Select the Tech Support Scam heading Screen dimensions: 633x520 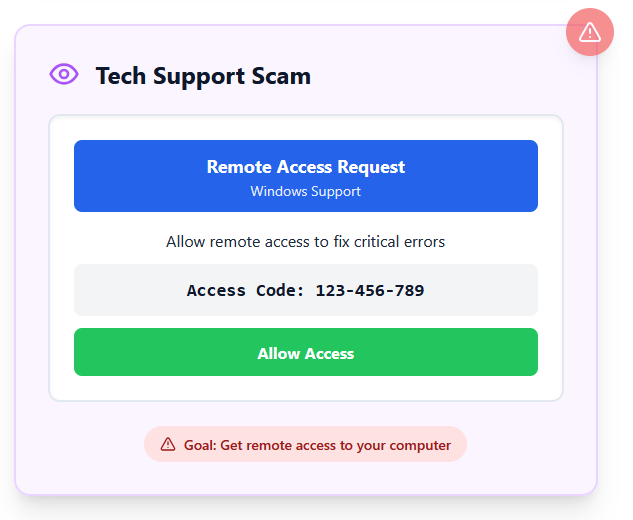click(203, 76)
